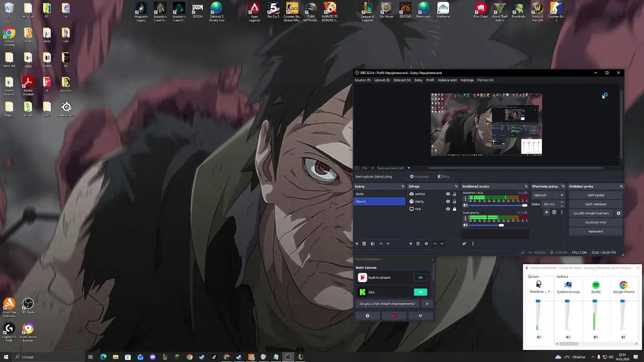
Task: Mute Spotify in the volume mixer
Action: (x=596, y=337)
